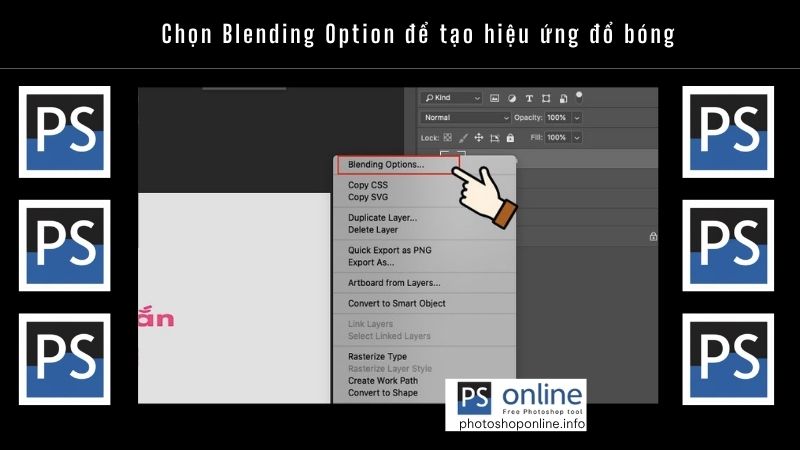Viewport: 800px width, 450px height.
Task: Filter layers by pixel layer icon
Action: point(494,98)
